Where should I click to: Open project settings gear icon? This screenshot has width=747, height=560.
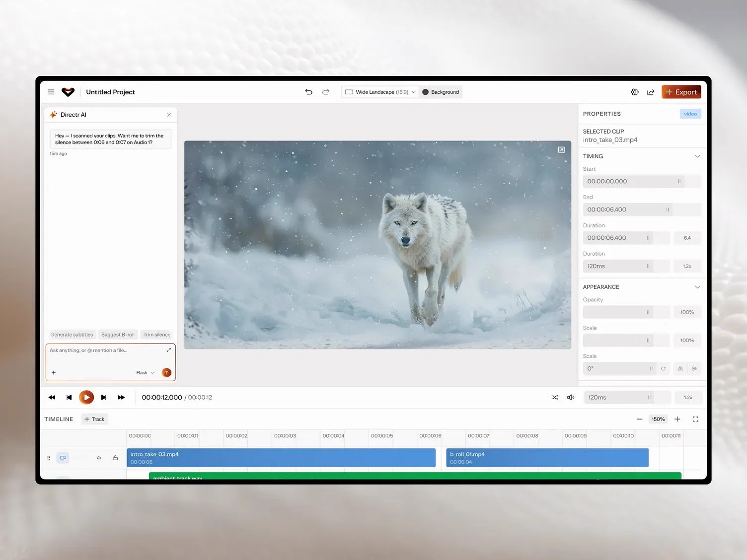click(635, 92)
